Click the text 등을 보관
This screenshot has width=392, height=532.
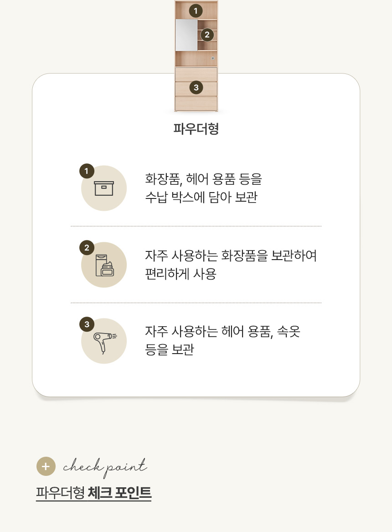click(x=170, y=349)
